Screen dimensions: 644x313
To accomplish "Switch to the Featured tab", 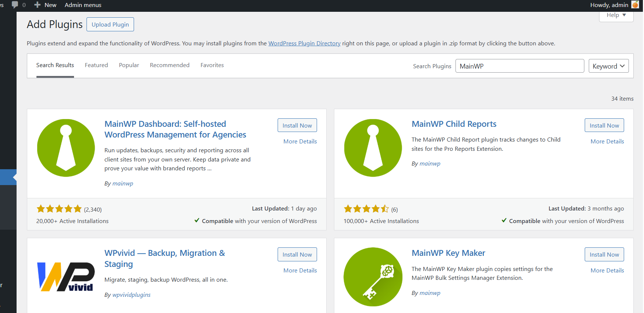I will point(96,65).
